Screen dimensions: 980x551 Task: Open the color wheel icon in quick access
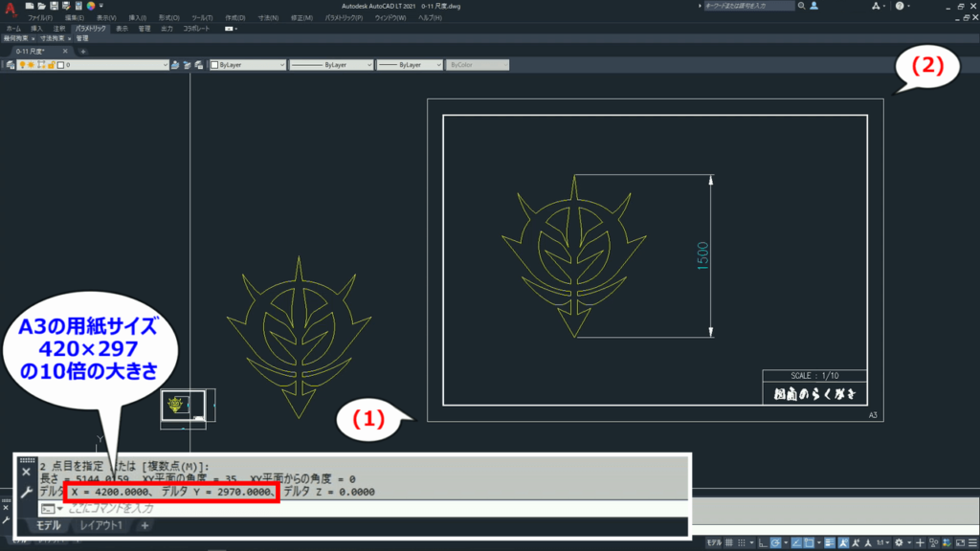click(91, 6)
